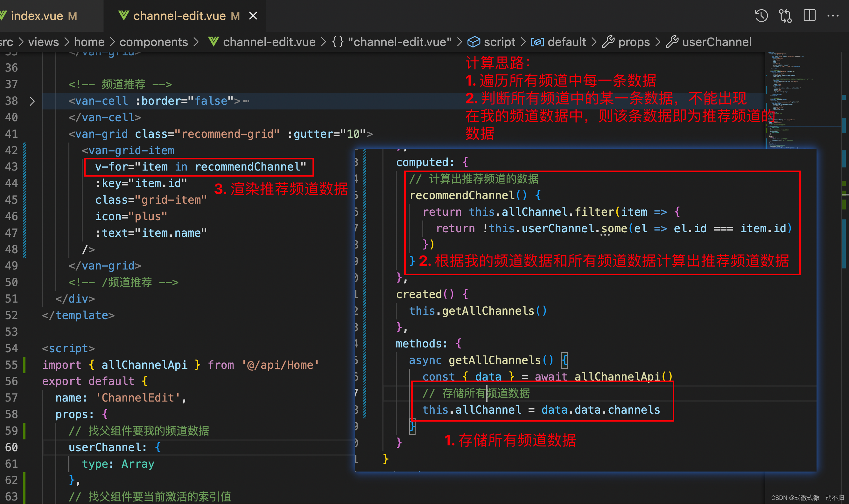The image size is (849, 504).
Task: Click the open changes compare icon
Action: (x=785, y=16)
